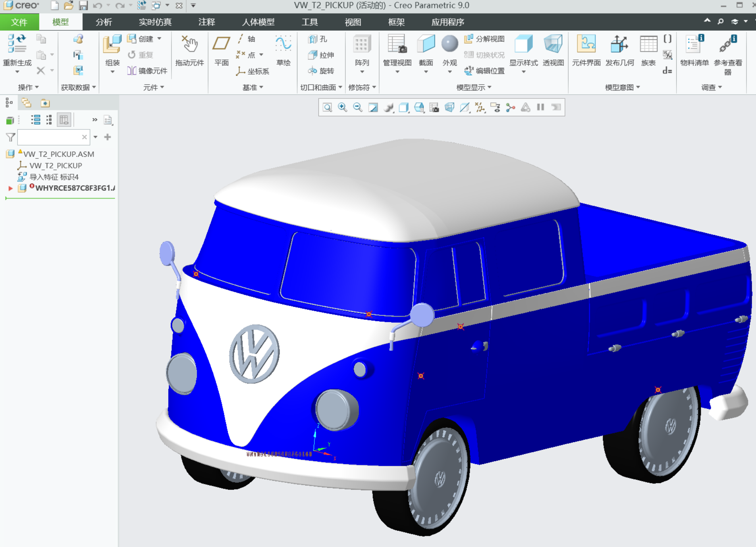
Task: Expand the Model Intent (模型意图) group dropdown
Action: [623, 87]
